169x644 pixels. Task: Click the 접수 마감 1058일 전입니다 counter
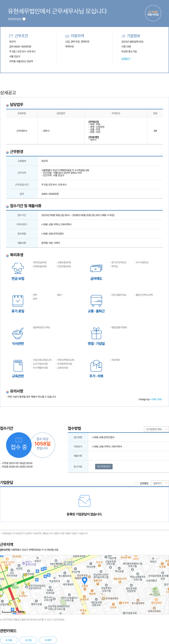[42, 445]
